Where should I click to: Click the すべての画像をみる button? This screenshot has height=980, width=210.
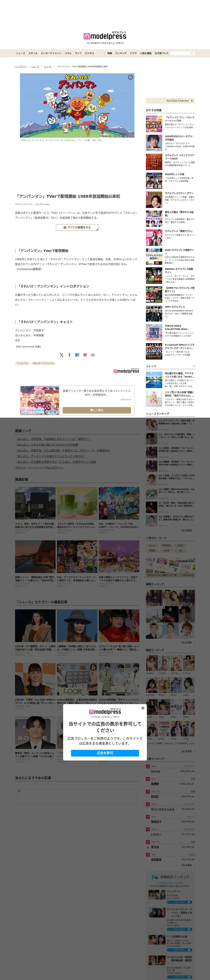click(77, 228)
